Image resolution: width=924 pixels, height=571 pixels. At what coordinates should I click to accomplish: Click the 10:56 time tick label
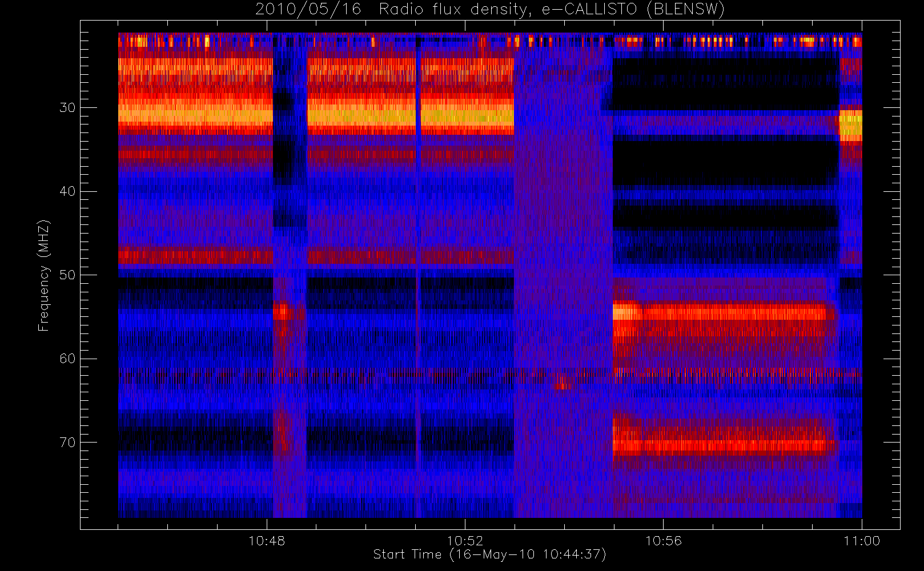click(664, 541)
